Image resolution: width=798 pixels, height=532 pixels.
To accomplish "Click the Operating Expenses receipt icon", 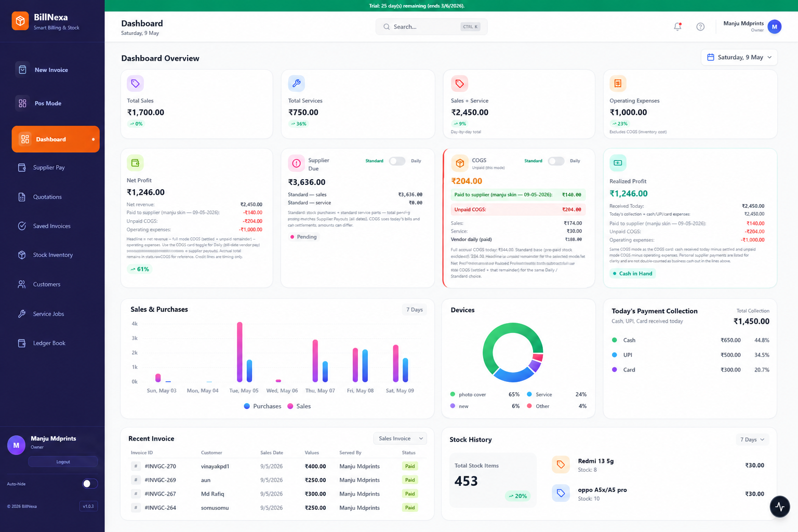I will [x=618, y=83].
